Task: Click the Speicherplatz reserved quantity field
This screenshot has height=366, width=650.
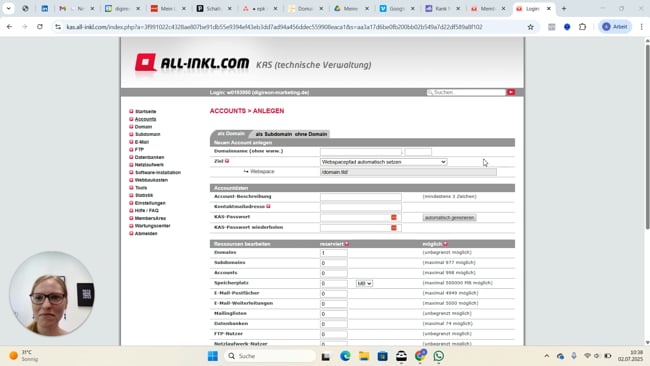Action: pos(334,284)
